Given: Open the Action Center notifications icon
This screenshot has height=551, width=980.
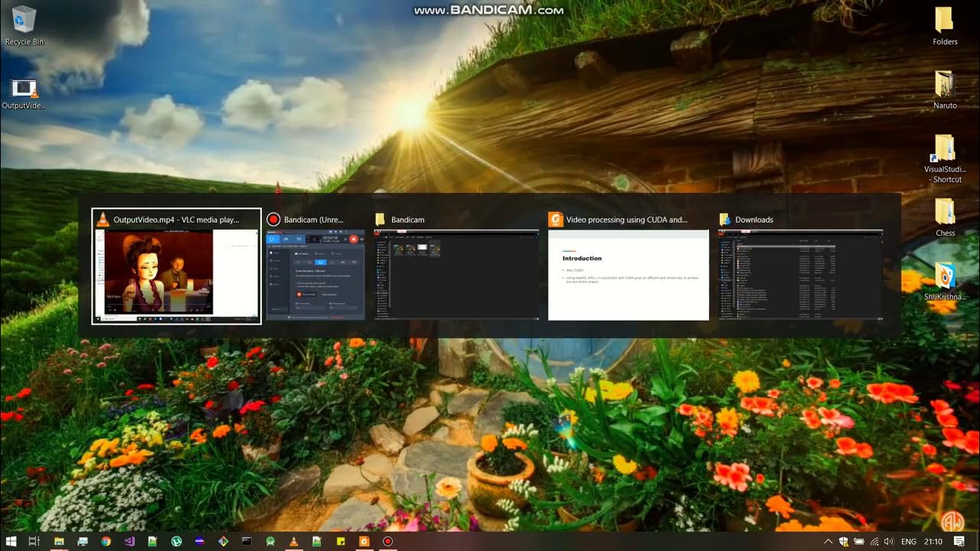Looking at the screenshot, I should 959,541.
